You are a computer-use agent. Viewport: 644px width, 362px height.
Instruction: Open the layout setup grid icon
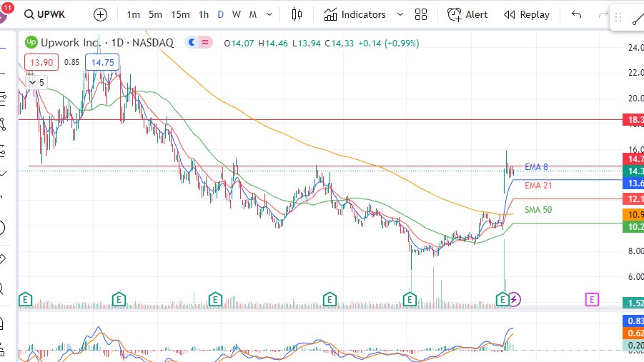click(x=421, y=15)
